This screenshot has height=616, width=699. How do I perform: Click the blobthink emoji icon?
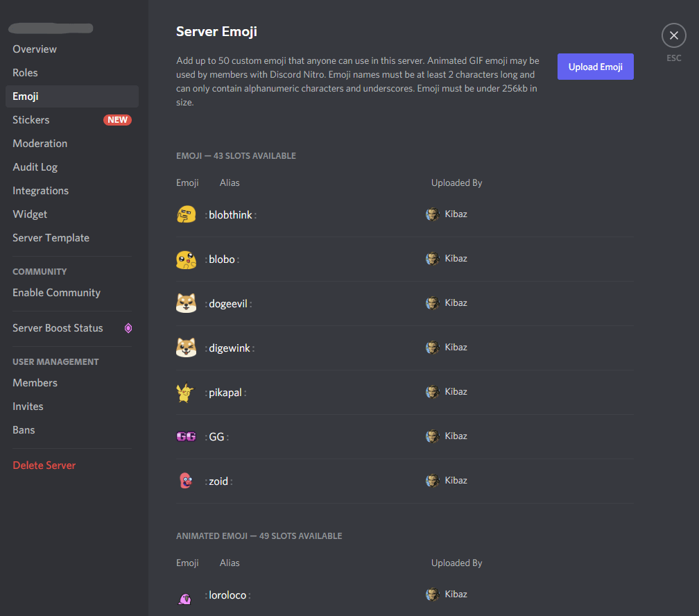point(186,215)
